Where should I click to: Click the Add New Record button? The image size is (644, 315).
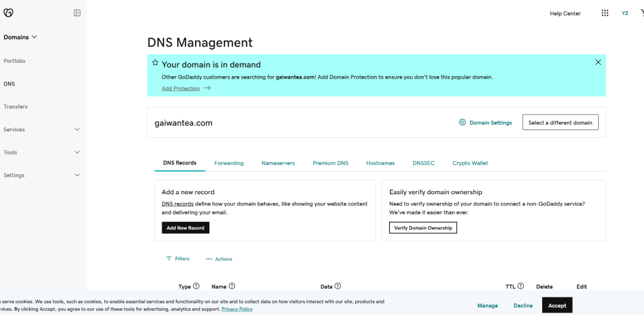coord(186,228)
